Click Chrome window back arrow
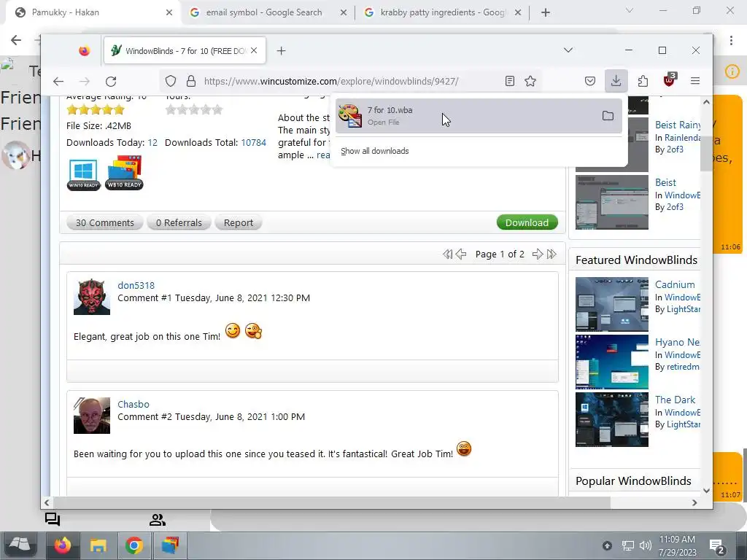Screen dimensions: 747x560 coord(16,40)
